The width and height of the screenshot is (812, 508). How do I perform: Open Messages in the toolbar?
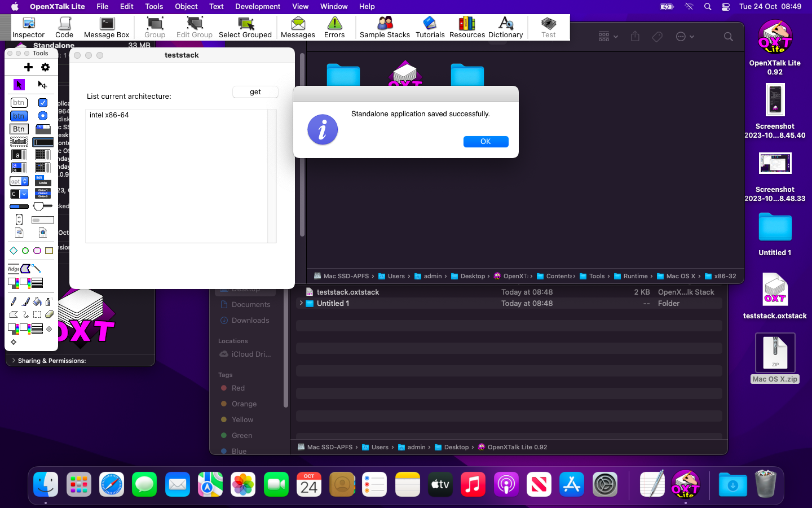click(x=298, y=27)
